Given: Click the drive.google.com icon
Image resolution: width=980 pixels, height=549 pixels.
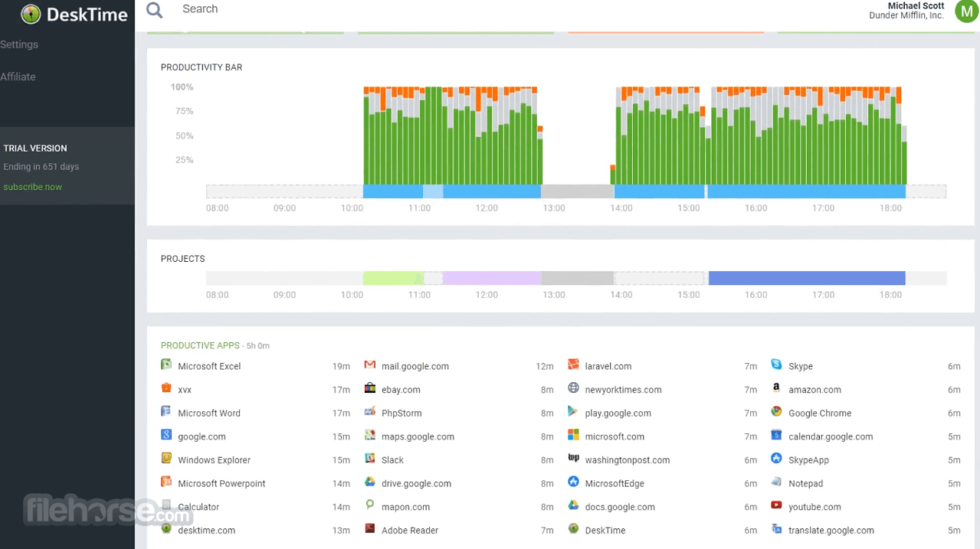Looking at the screenshot, I should point(370,482).
